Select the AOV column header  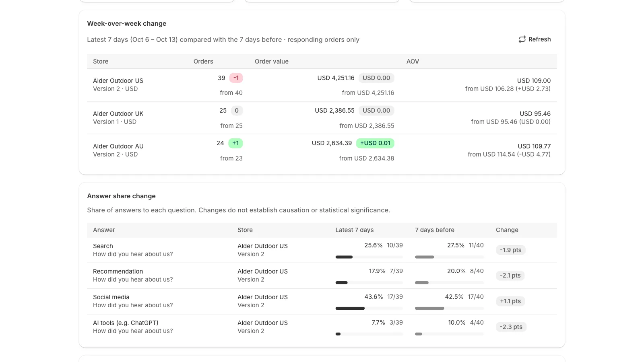pos(413,62)
